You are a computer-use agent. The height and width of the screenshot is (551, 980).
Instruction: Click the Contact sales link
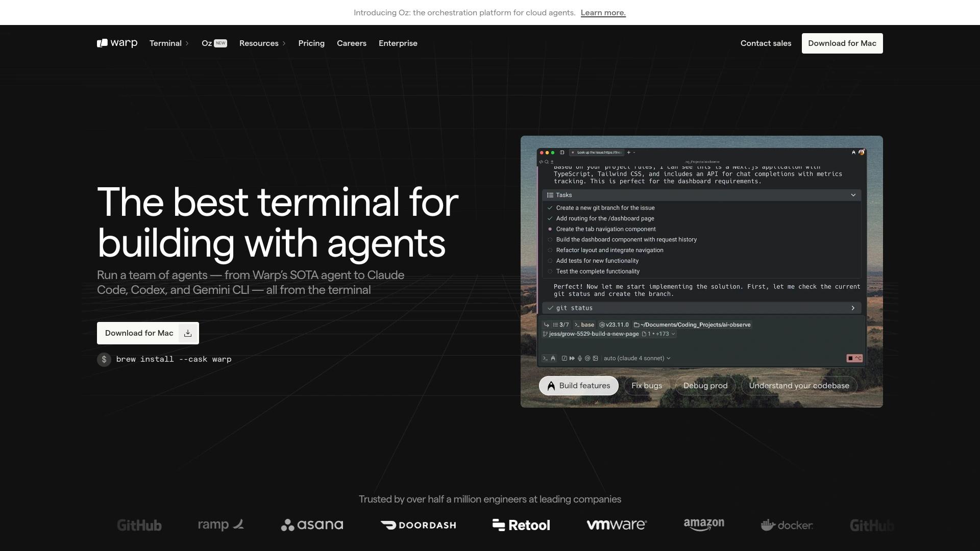click(x=766, y=43)
